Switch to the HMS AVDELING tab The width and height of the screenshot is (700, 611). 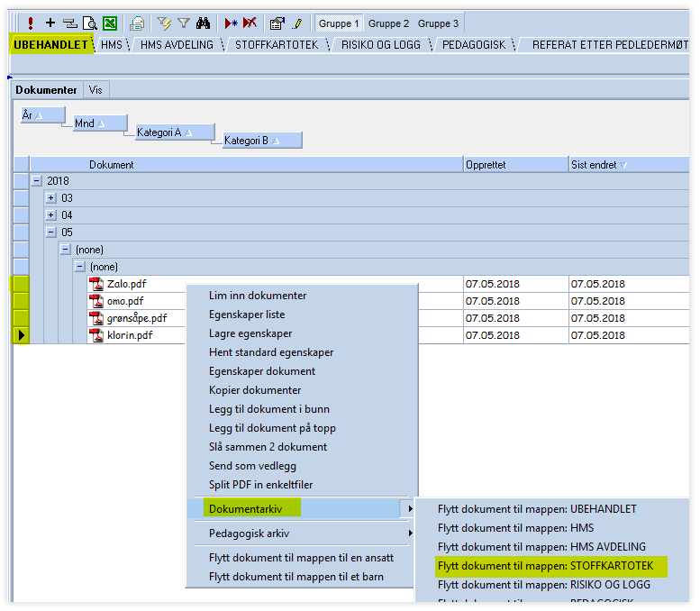pos(177,45)
